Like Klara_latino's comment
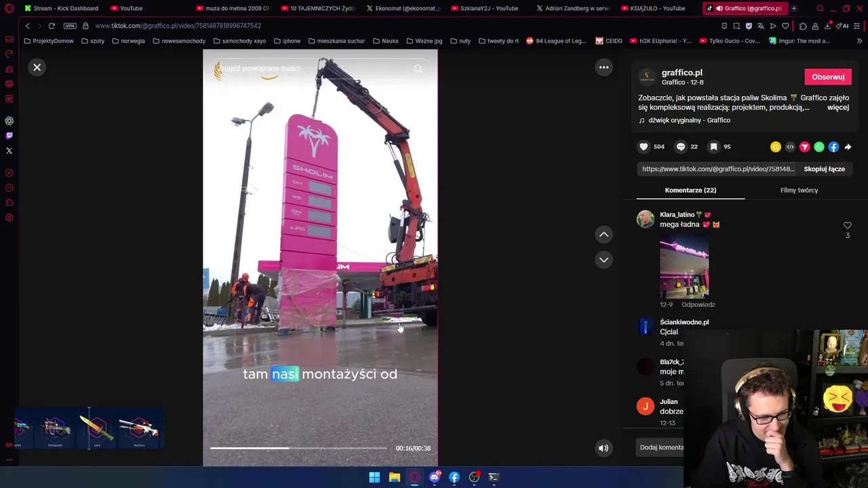868x488 pixels. (847, 225)
